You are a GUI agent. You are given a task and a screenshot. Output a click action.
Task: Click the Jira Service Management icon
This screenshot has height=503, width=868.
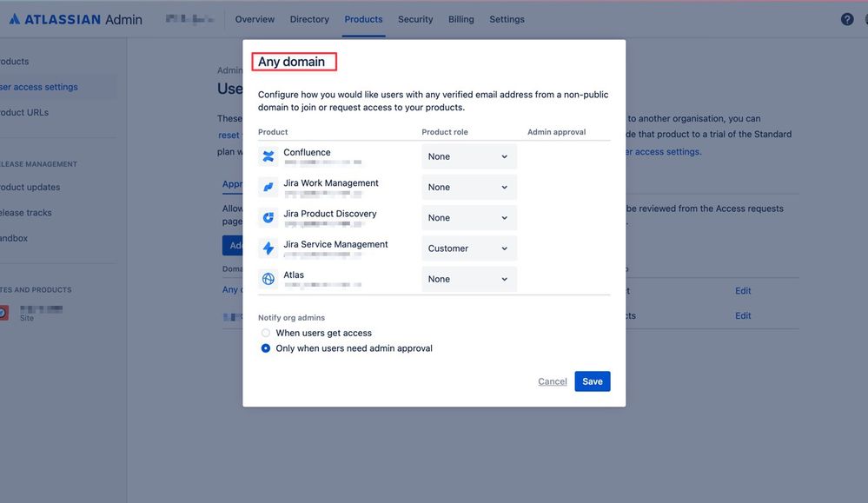[x=268, y=248]
